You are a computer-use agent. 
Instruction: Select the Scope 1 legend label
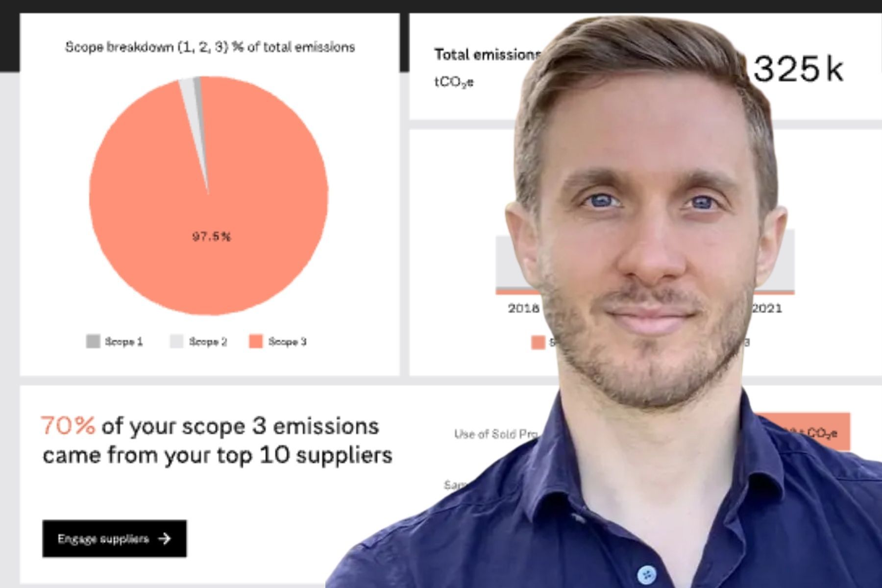124,342
